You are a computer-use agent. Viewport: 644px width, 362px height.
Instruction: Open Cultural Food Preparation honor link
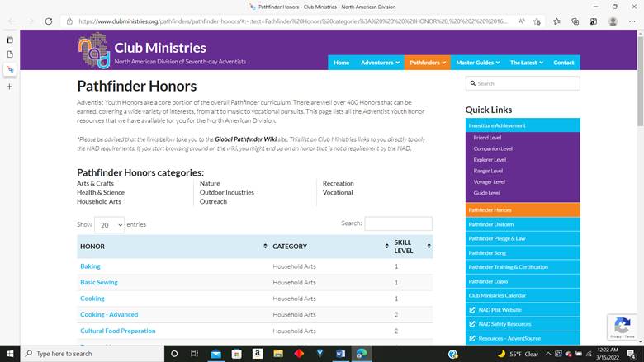click(118, 331)
